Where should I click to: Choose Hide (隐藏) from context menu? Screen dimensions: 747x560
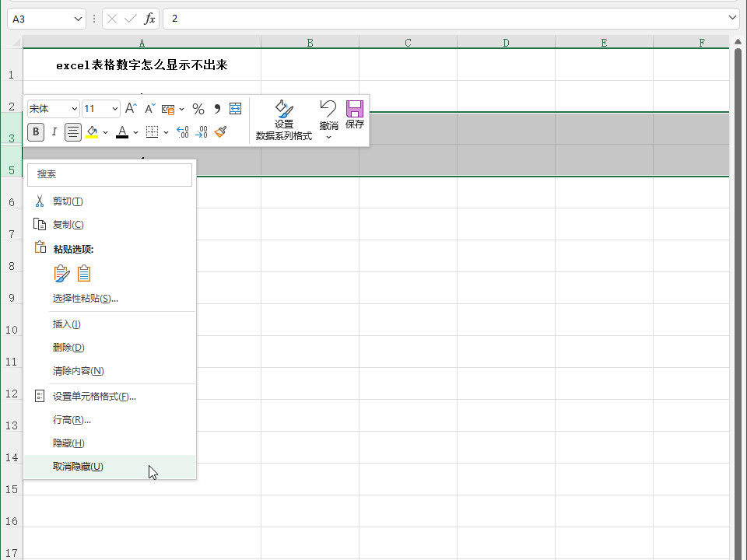click(x=110, y=443)
